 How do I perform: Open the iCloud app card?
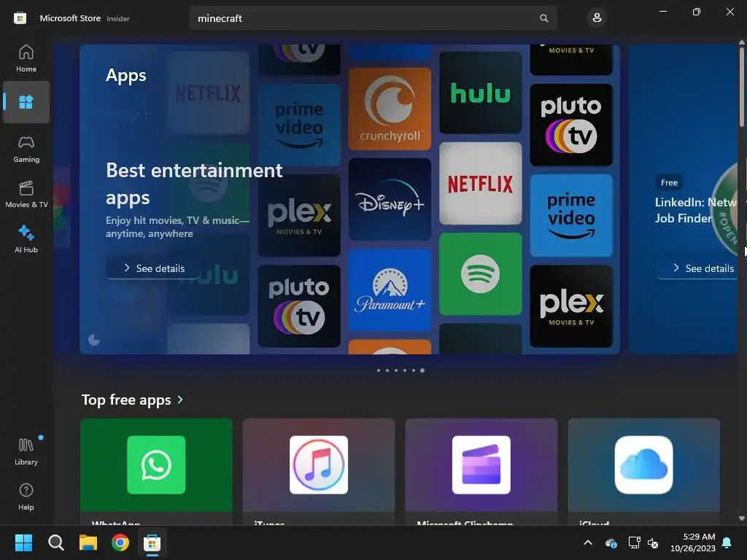[643, 472]
